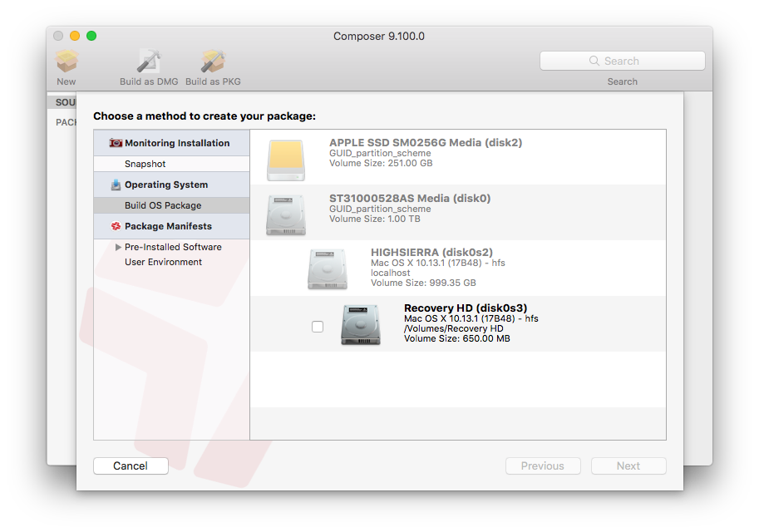This screenshot has height=532, width=759.
Task: Click the APPLE SSD yellow drive icon
Action: tap(286, 160)
